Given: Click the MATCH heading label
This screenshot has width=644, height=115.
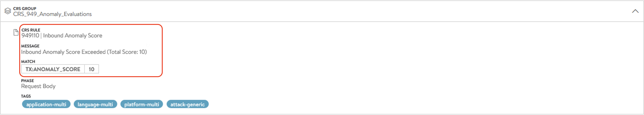Looking at the screenshot, I should click(x=28, y=61).
